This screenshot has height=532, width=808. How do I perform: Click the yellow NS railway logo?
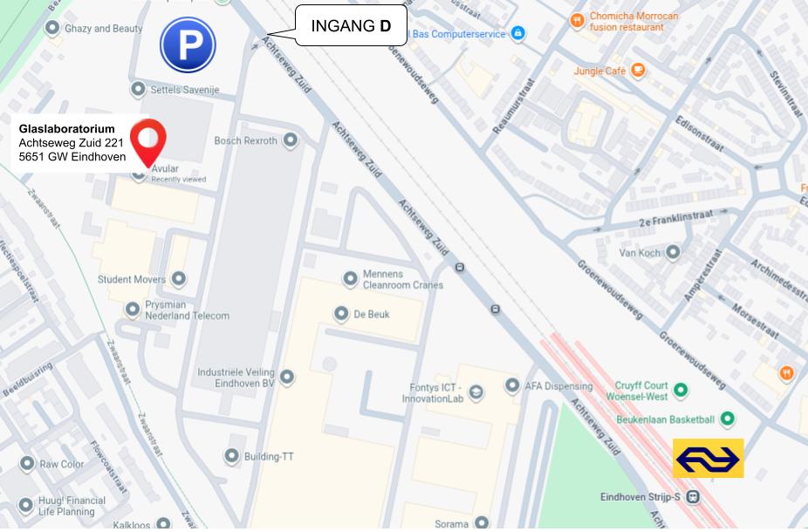coord(708,458)
